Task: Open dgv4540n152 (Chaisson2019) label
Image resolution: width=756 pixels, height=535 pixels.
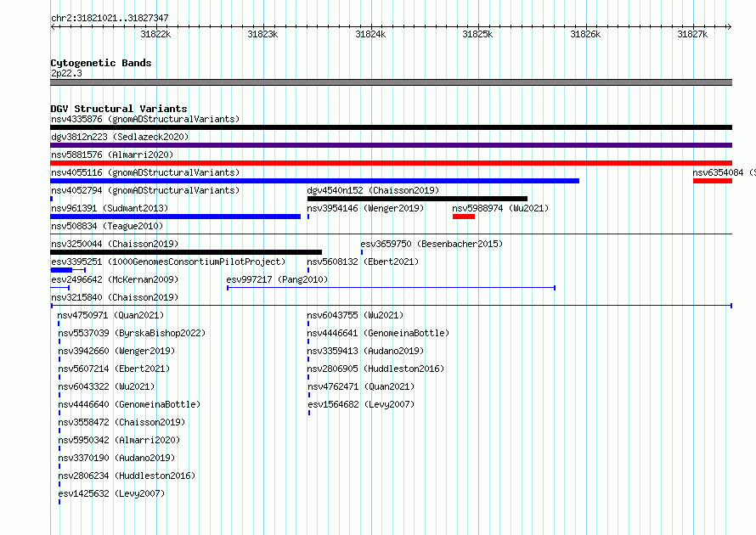Action: point(373,190)
